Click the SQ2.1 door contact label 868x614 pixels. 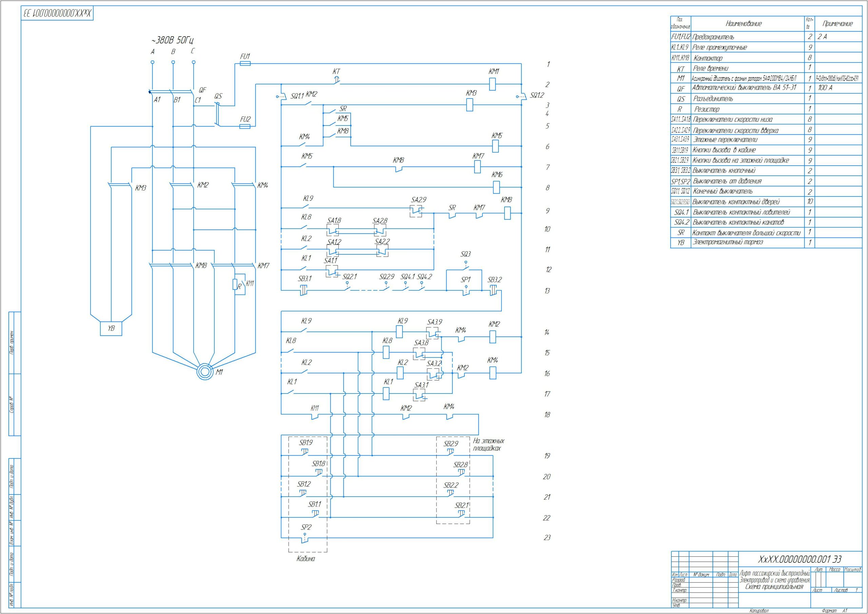click(x=350, y=277)
